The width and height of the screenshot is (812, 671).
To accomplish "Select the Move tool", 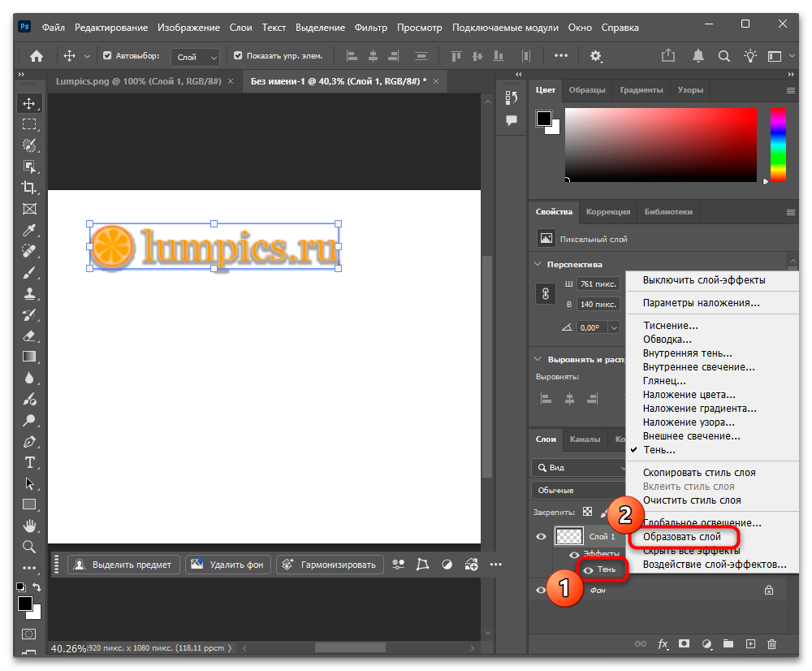I will pos(29,103).
